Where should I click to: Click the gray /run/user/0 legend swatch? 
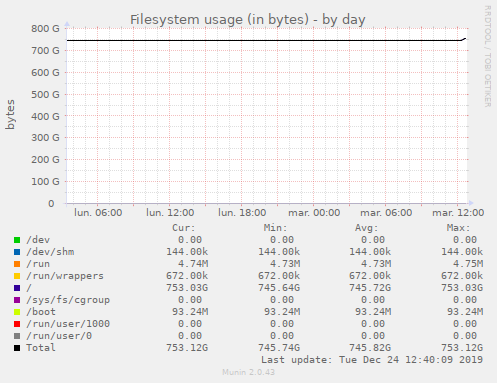click(x=17, y=336)
